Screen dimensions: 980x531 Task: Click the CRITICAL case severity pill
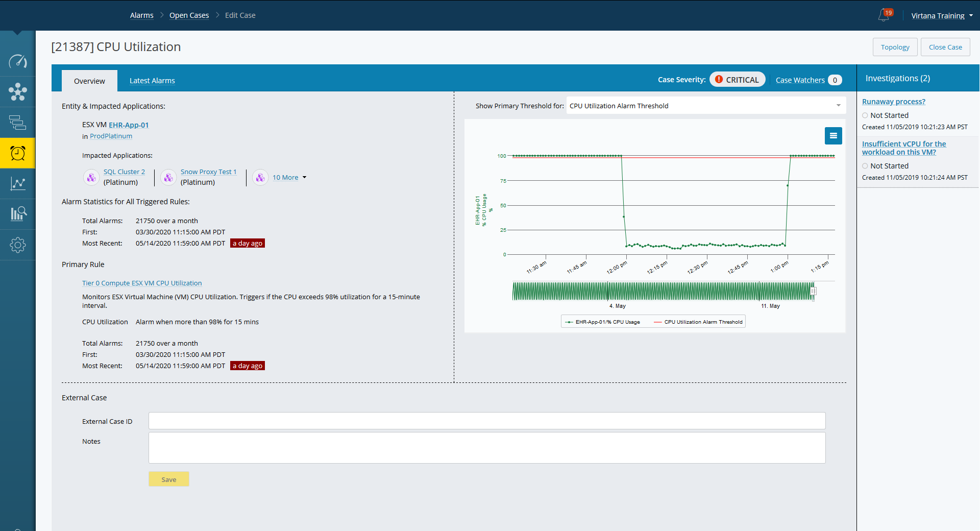pyautogui.click(x=737, y=80)
